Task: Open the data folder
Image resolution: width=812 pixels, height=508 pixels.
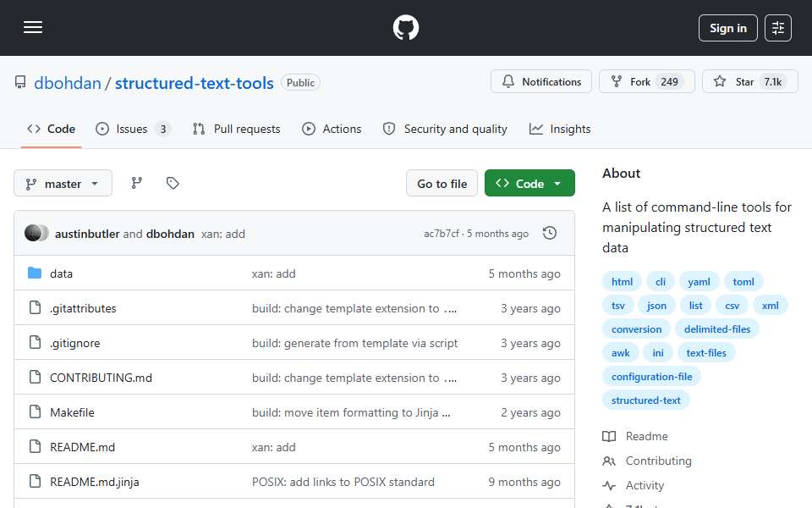Action: (61, 273)
